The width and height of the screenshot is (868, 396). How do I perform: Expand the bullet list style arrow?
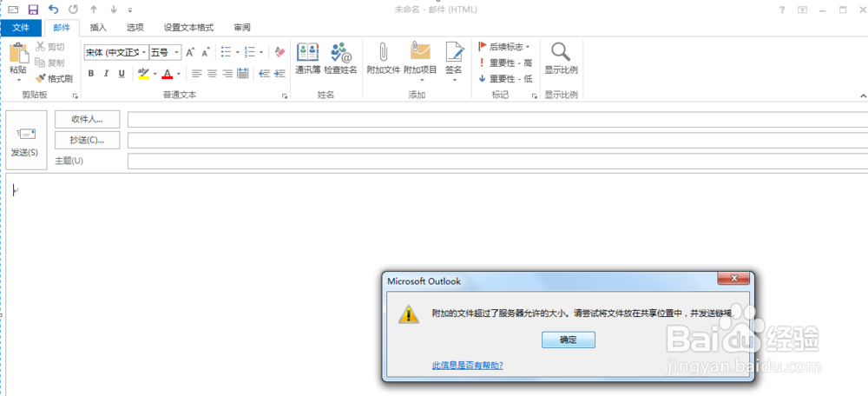point(237,53)
